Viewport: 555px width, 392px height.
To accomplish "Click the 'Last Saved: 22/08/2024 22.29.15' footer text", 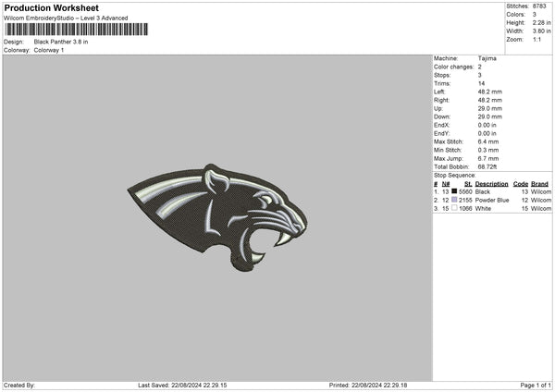I will (x=182, y=385).
